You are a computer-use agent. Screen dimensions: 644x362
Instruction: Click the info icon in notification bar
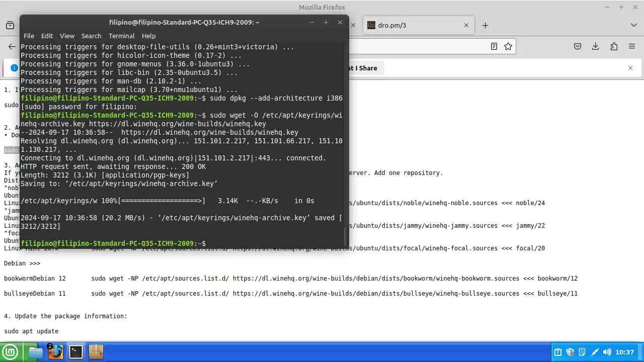(x=14, y=68)
